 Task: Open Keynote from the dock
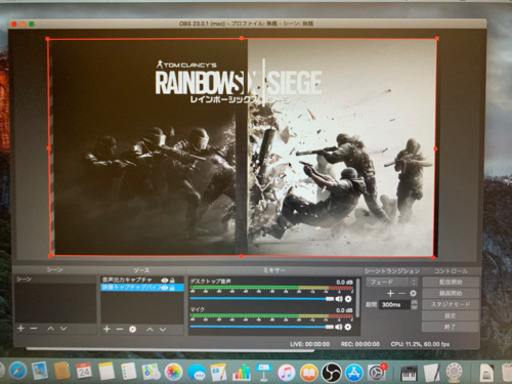263,372
